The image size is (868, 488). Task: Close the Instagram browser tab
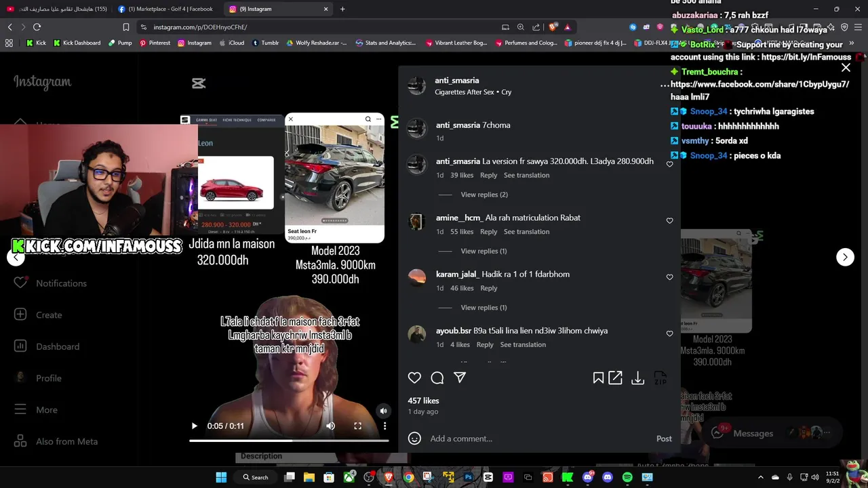(x=325, y=9)
